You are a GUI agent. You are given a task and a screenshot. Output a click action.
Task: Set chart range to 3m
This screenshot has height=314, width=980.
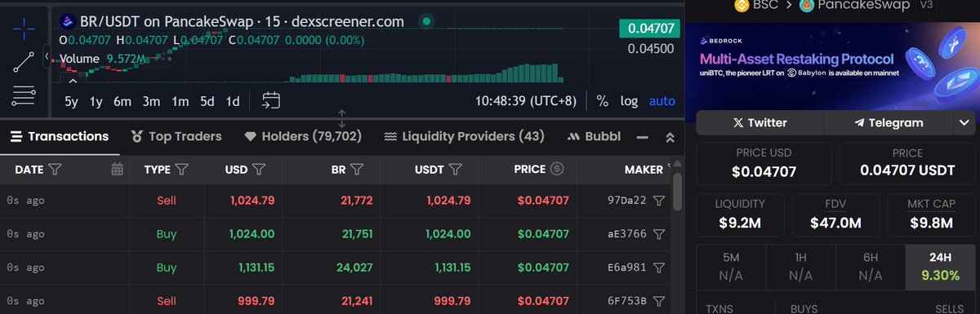point(151,101)
